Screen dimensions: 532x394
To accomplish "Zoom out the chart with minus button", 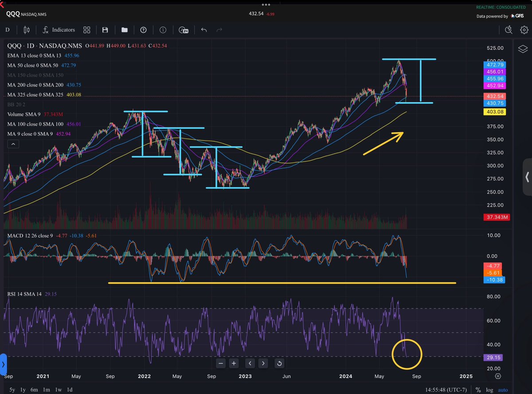I will click(x=221, y=363).
